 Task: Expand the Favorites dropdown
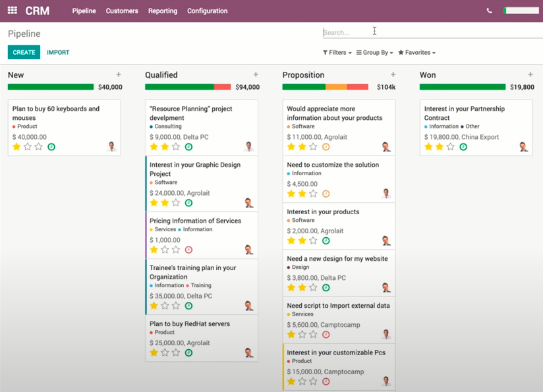click(416, 53)
